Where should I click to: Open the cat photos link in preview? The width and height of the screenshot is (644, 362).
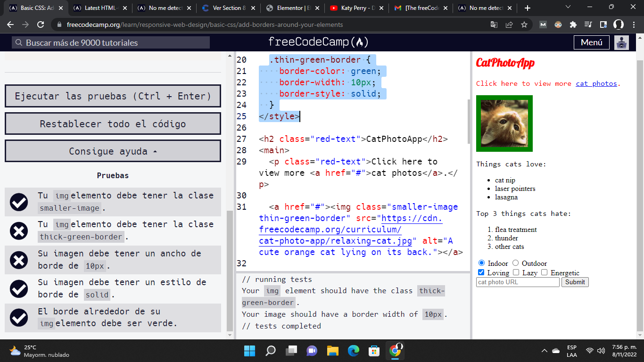point(596,83)
